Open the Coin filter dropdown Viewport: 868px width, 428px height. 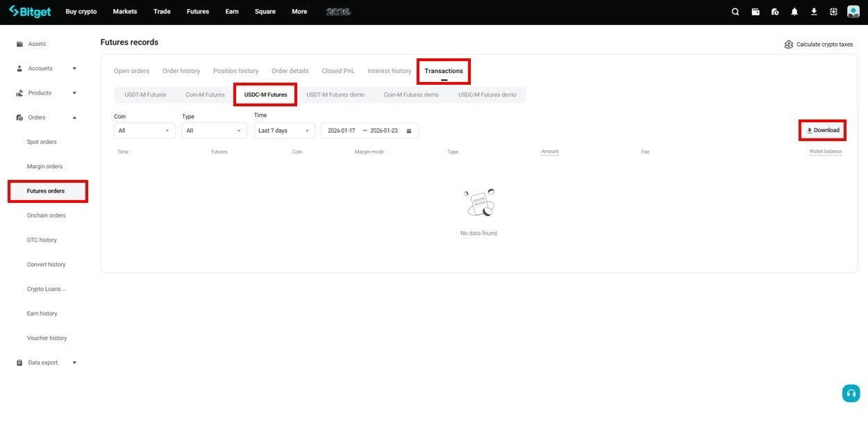[x=144, y=131]
